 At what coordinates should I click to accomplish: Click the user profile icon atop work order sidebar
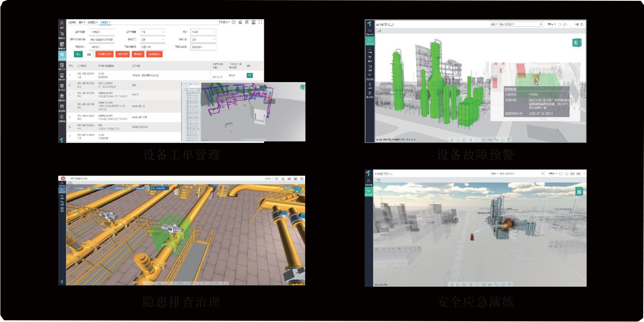coord(62,23)
